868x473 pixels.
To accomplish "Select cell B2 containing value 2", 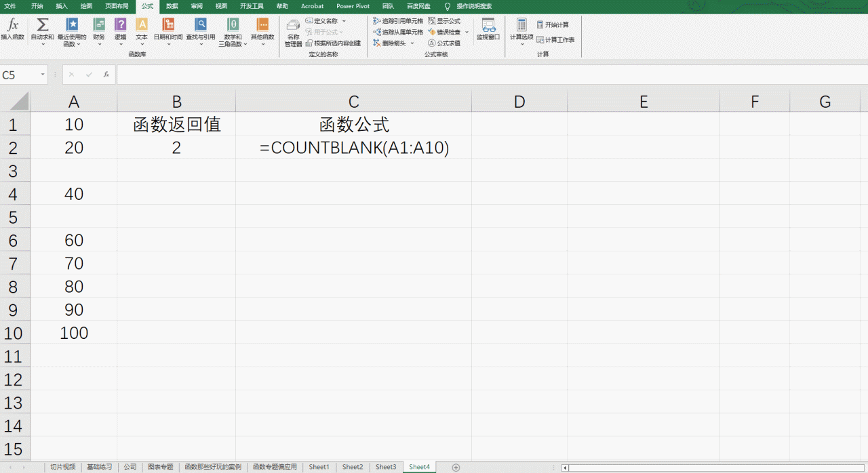I will point(176,147).
